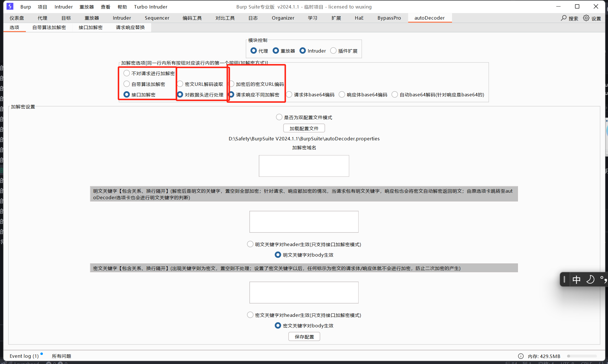Click the search magnifier icon
The width and height of the screenshot is (608, 364).
(x=564, y=18)
